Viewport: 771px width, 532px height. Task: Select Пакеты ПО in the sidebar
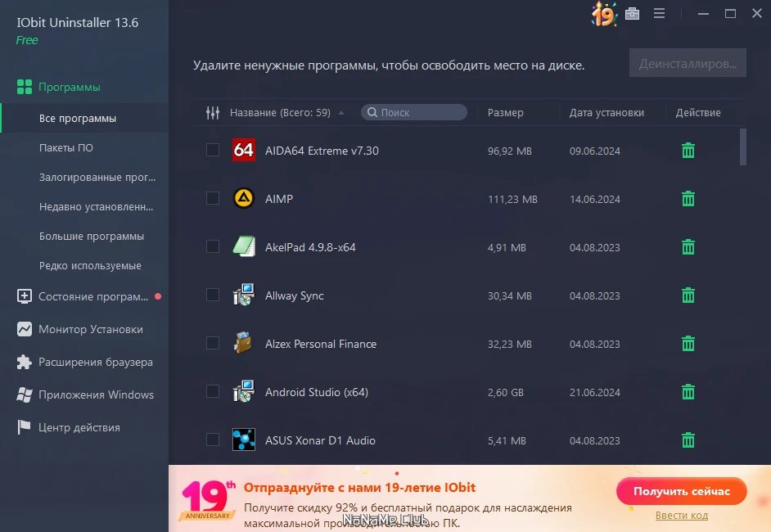point(66,147)
